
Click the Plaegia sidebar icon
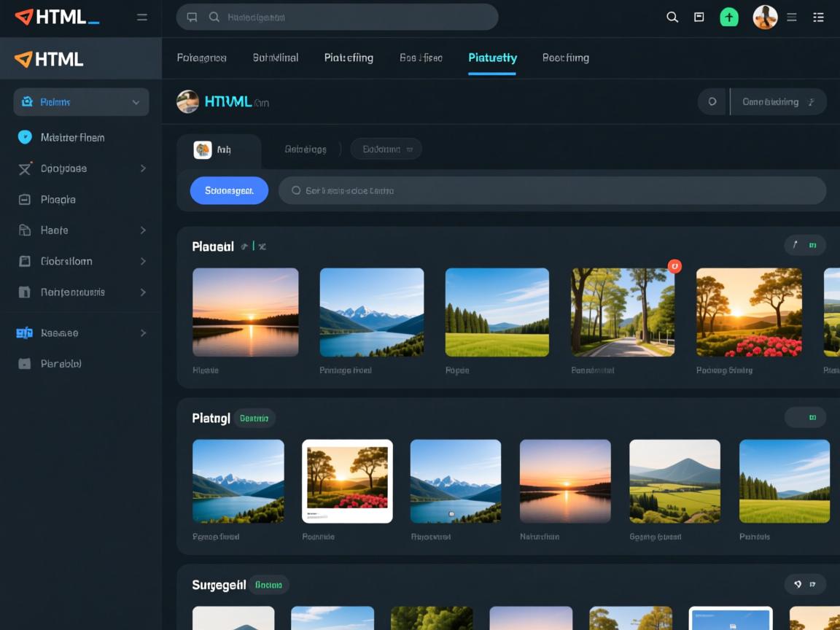(x=25, y=199)
